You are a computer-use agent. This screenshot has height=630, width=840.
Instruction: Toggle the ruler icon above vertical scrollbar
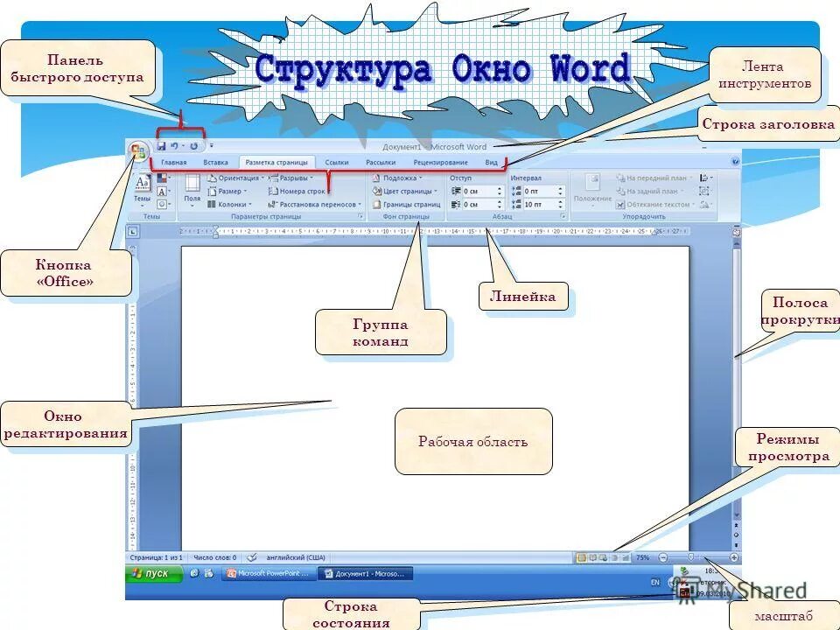(x=737, y=232)
